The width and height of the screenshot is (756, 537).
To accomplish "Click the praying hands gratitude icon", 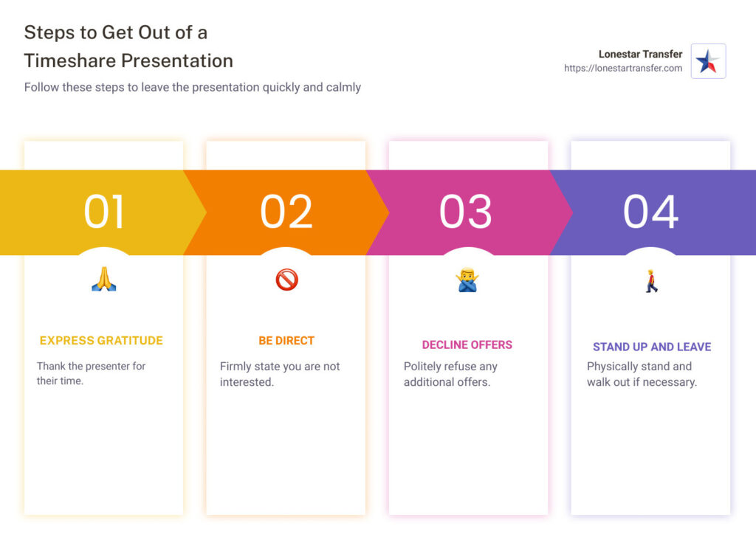I will pyautogui.click(x=104, y=279).
